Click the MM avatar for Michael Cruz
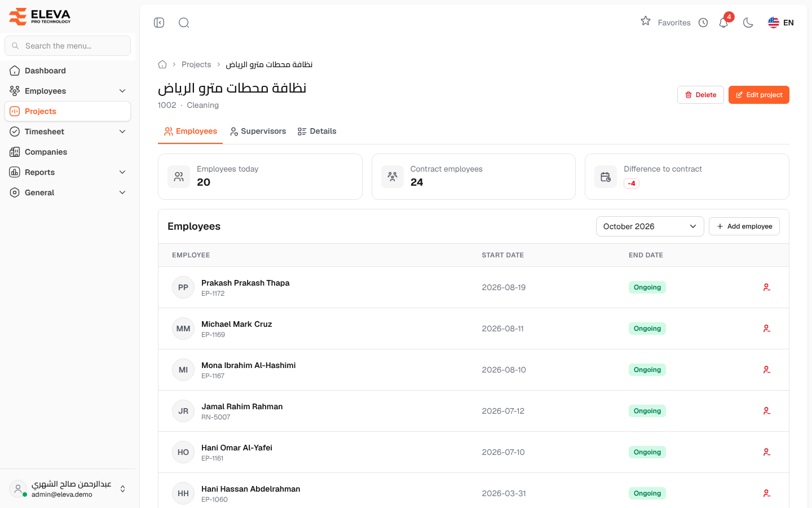Image resolution: width=812 pixels, height=508 pixels. 183,329
